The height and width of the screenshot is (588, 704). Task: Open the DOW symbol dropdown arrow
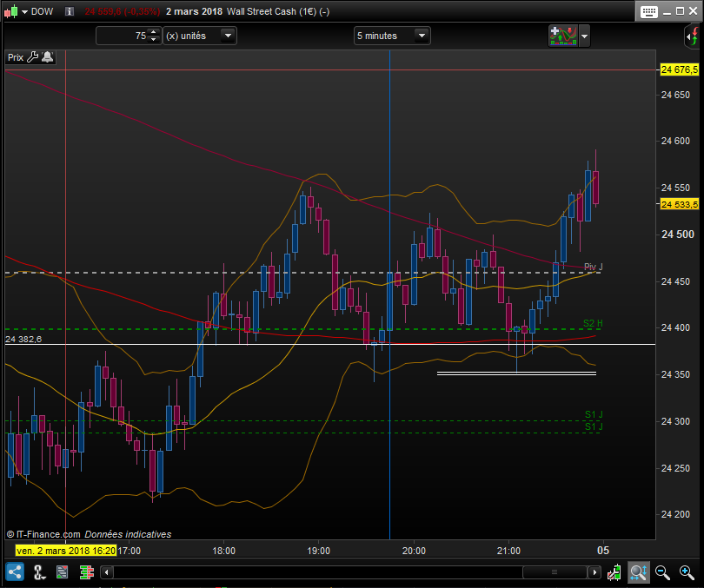[25, 11]
